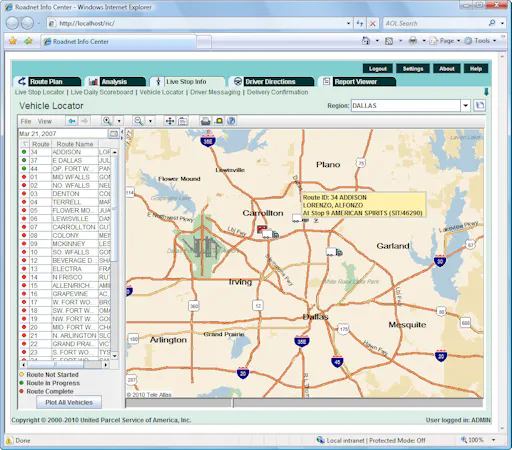Click the icon next to Region dropdown

480,106
